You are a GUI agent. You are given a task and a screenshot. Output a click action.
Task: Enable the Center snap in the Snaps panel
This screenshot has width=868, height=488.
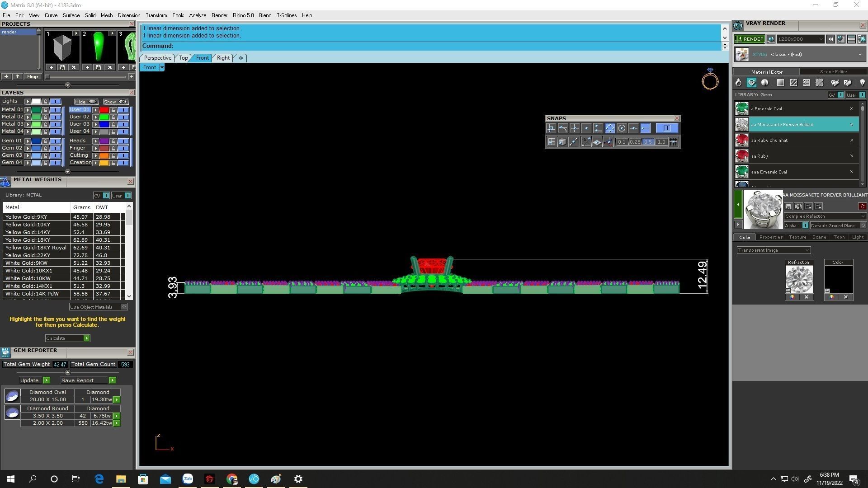pyautogui.click(x=622, y=128)
